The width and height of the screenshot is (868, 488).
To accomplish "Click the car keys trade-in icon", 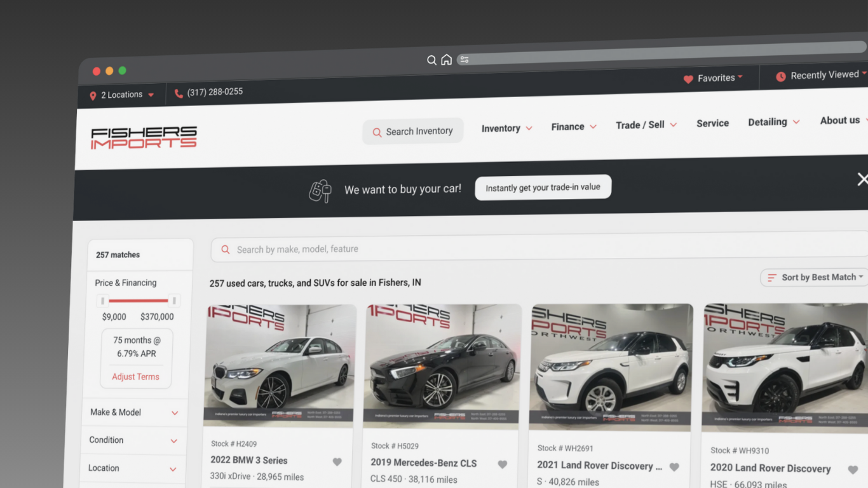I will [320, 191].
